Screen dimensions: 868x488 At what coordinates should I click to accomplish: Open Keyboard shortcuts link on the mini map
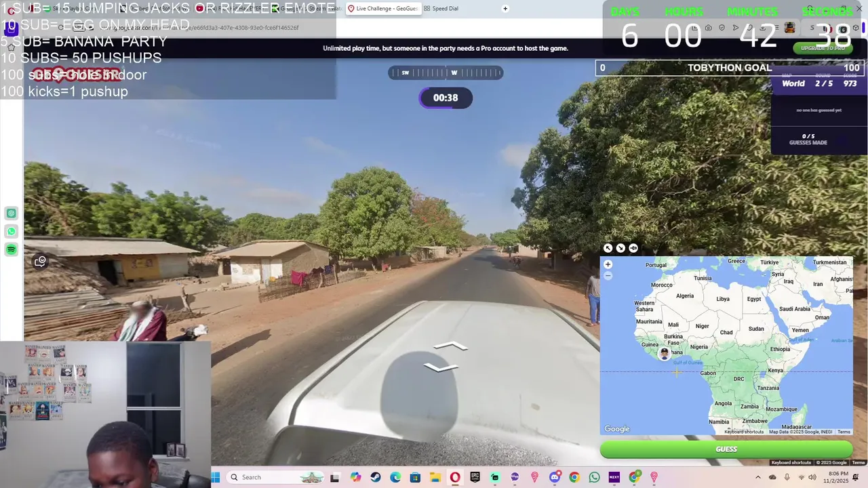745,432
